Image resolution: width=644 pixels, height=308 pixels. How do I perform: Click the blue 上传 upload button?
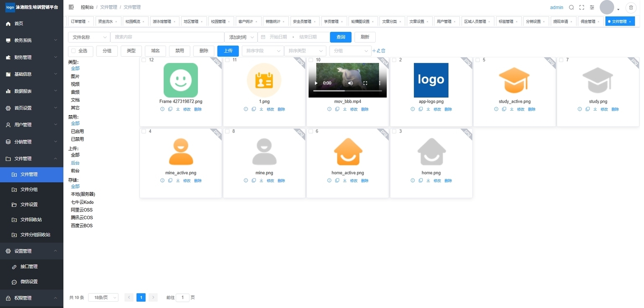point(228,51)
